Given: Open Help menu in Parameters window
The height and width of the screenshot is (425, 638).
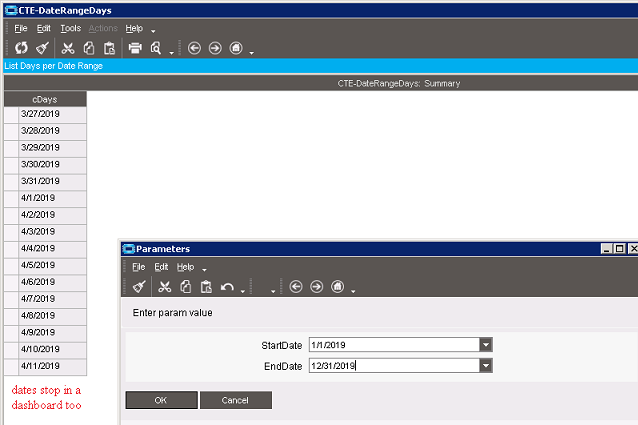Looking at the screenshot, I should [185, 267].
